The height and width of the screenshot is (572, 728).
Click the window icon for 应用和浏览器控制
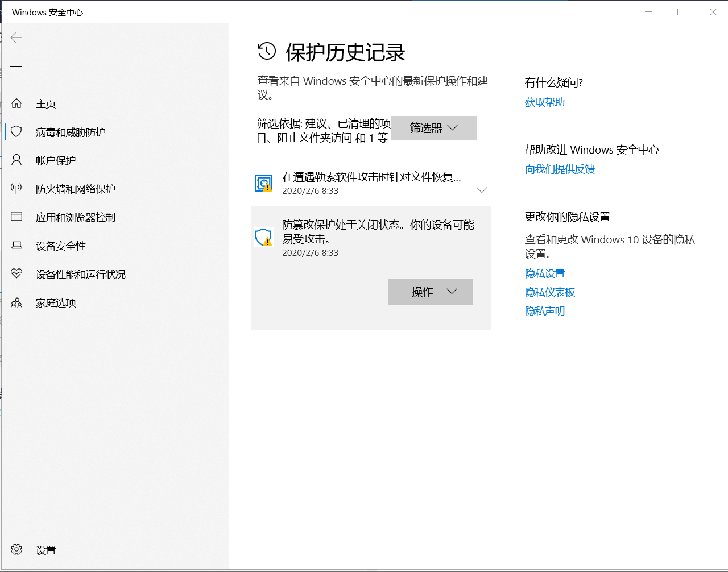tap(16, 217)
